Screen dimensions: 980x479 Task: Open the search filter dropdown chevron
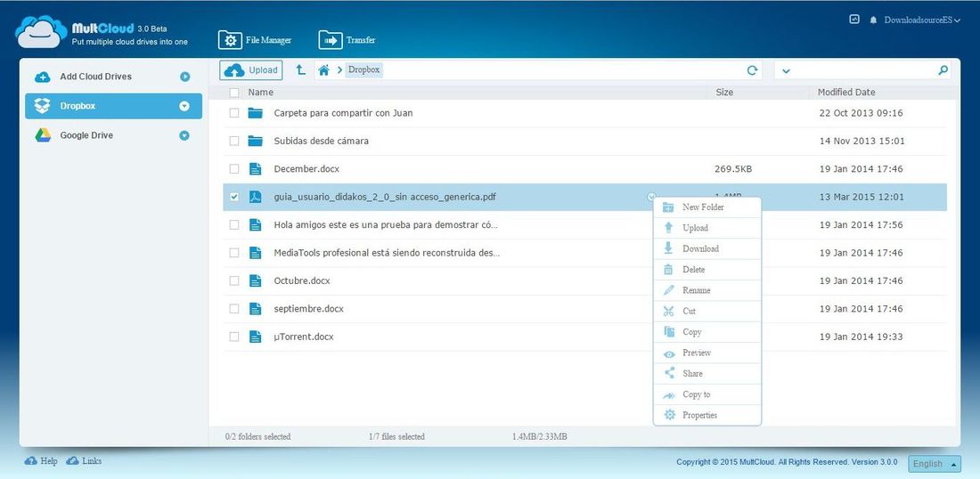787,70
